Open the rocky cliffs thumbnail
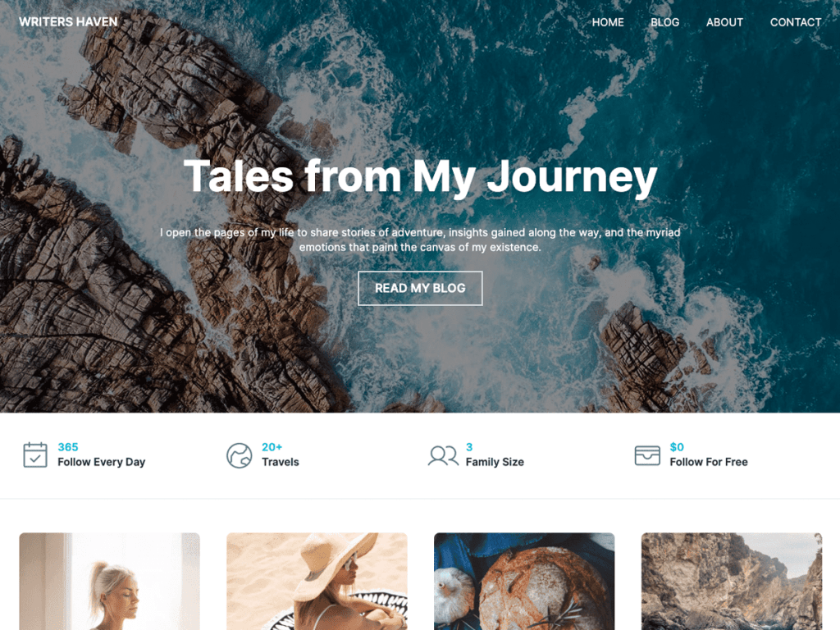Image resolution: width=840 pixels, height=630 pixels. pyautogui.click(x=731, y=582)
